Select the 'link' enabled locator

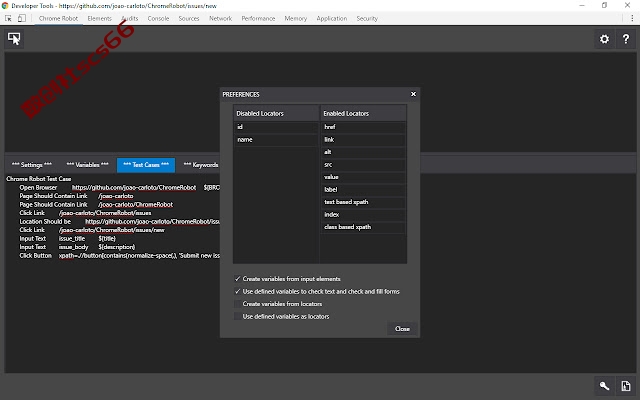(363, 140)
